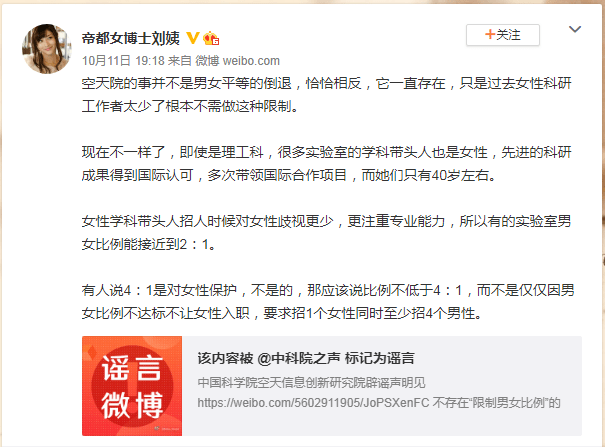This screenshot has height=447, width=605.
Task: Open the weibo.com/5602911905/JoPSXenFC URL
Action: (313, 403)
